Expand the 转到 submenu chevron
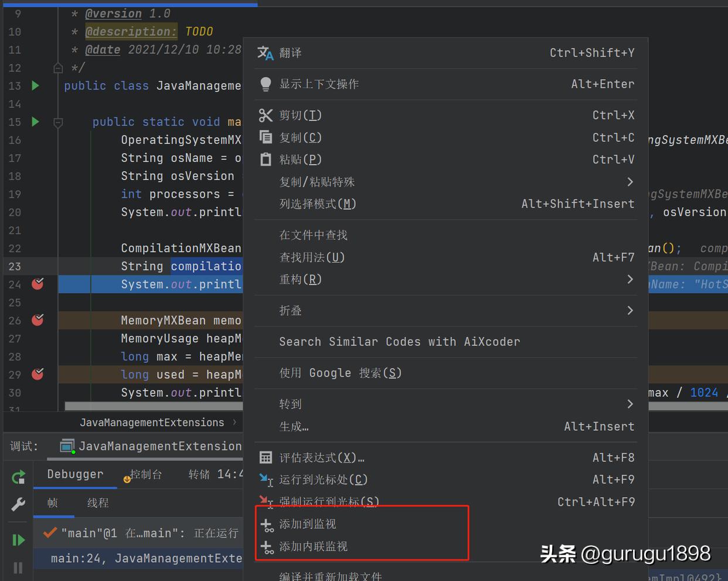This screenshot has height=581, width=728. pyautogui.click(x=630, y=403)
